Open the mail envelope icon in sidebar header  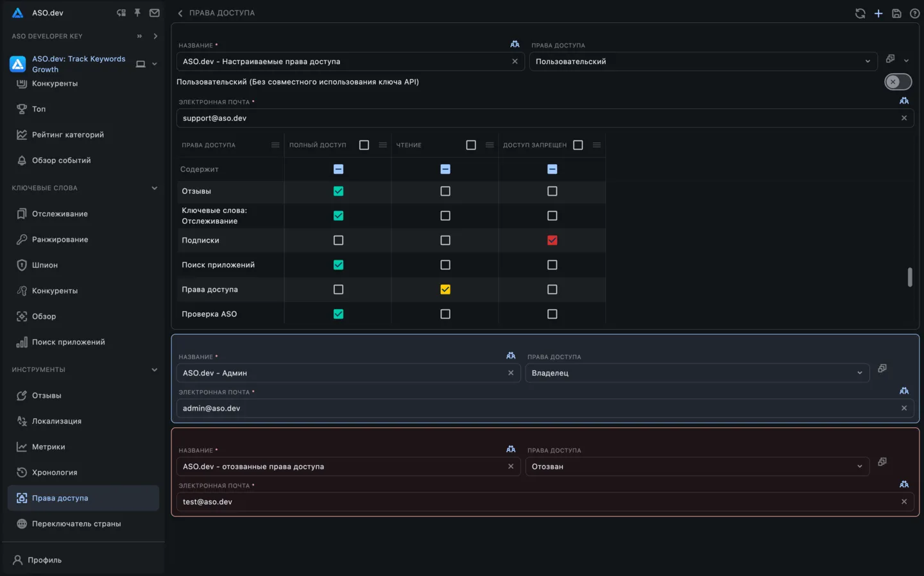155,13
